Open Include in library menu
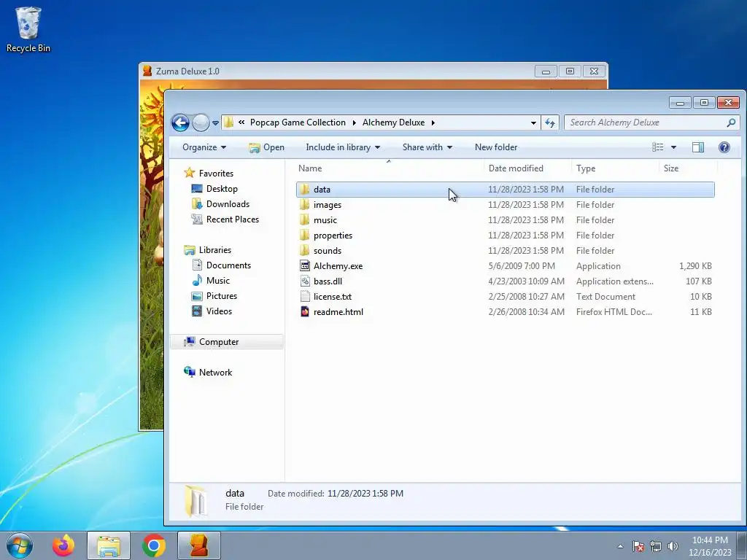The height and width of the screenshot is (560, 747). click(x=343, y=147)
